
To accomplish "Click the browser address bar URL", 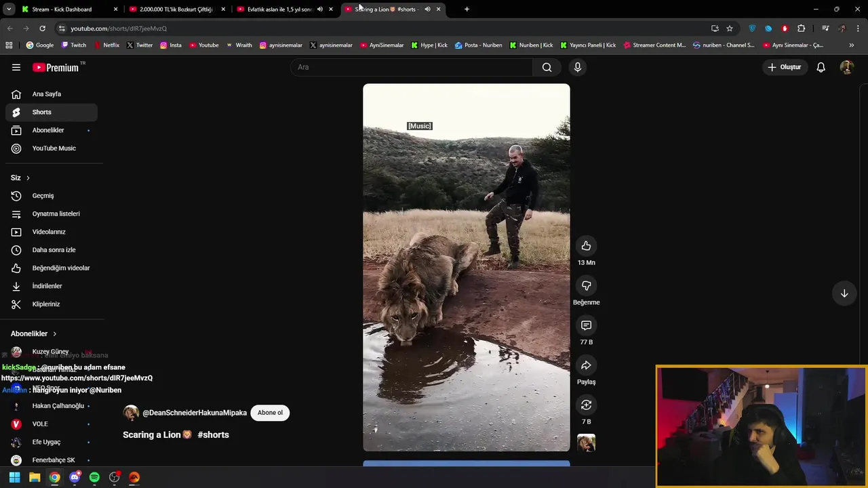I will coord(119,28).
